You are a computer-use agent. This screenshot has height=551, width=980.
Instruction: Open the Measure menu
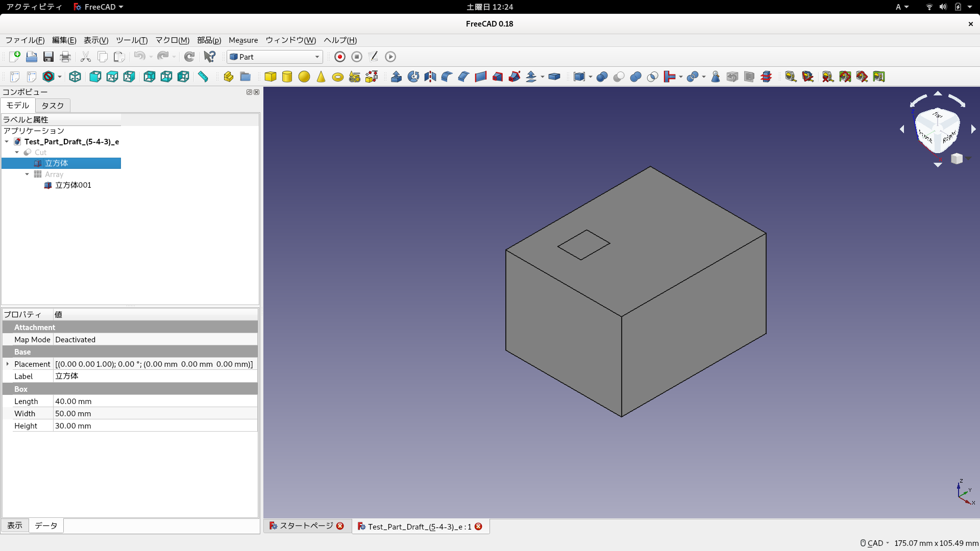click(243, 40)
